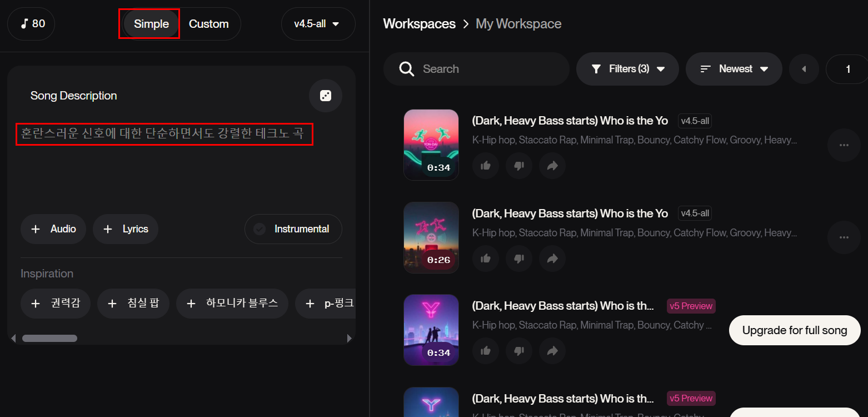Dislike the 0:26 v4.5-all song
Screen dimensions: 868x417
pyautogui.click(x=519, y=259)
